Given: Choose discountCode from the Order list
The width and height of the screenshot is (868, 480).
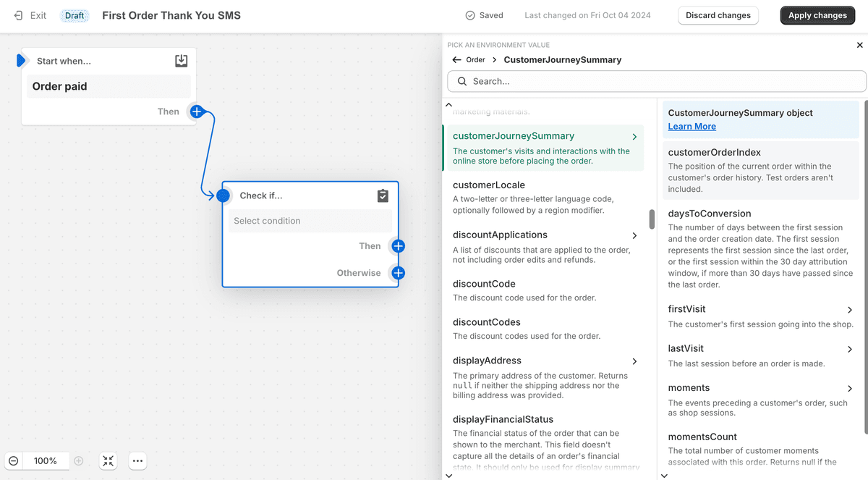Looking at the screenshot, I should coord(484,284).
